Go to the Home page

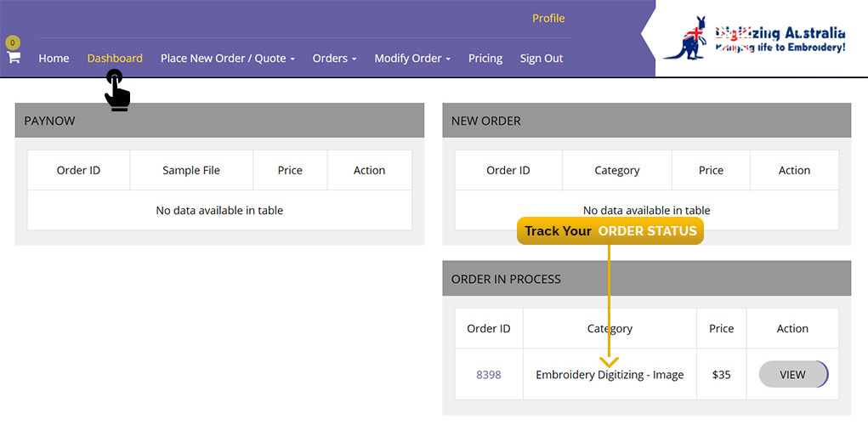54,59
